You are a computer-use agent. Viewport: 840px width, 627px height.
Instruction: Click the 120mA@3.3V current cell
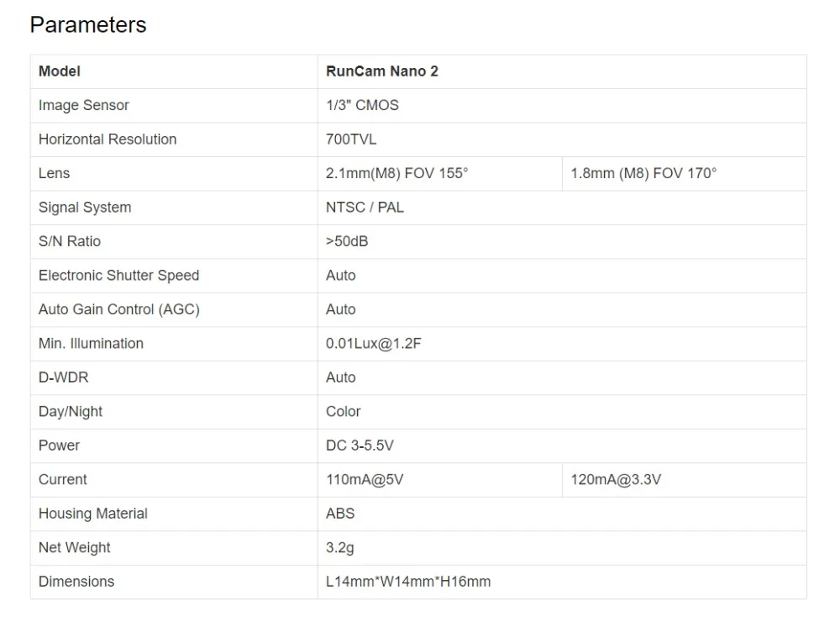coord(684,480)
